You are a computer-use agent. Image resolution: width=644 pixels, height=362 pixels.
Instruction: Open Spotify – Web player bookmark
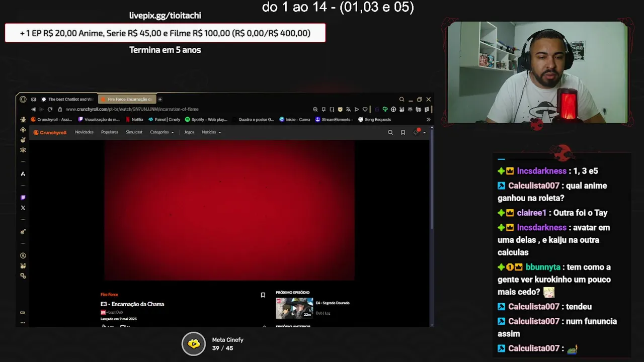point(206,120)
